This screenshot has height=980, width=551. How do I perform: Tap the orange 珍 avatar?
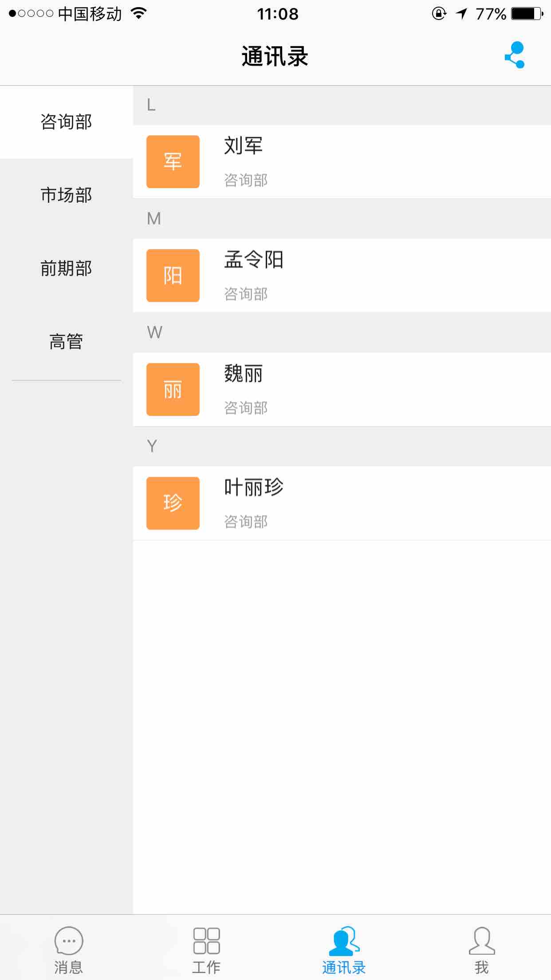coord(173,503)
